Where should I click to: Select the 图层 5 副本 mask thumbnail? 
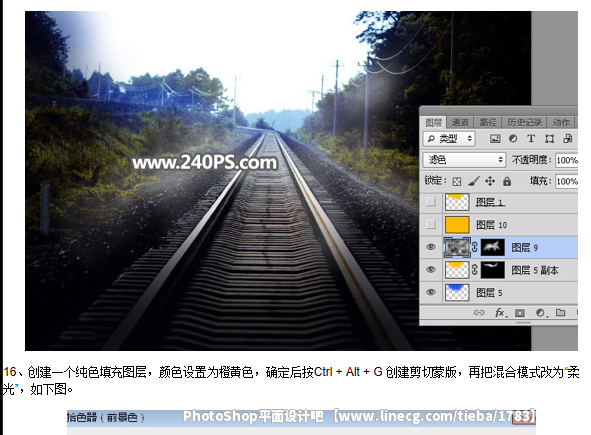493,270
